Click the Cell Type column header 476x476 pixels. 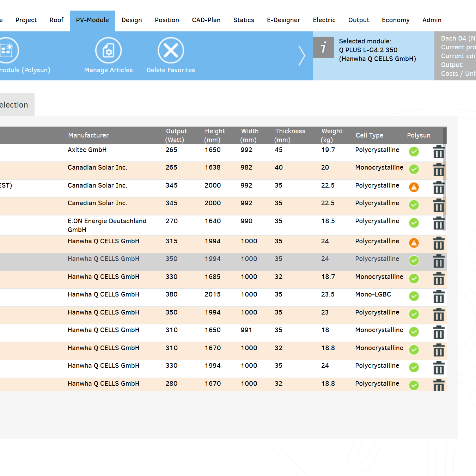point(369,135)
